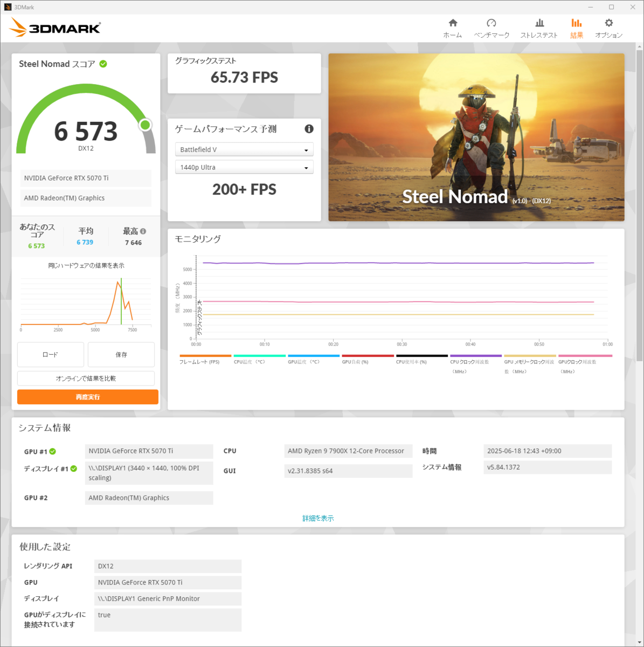Click the info icon next to 最高
644x647 pixels.
click(x=143, y=231)
